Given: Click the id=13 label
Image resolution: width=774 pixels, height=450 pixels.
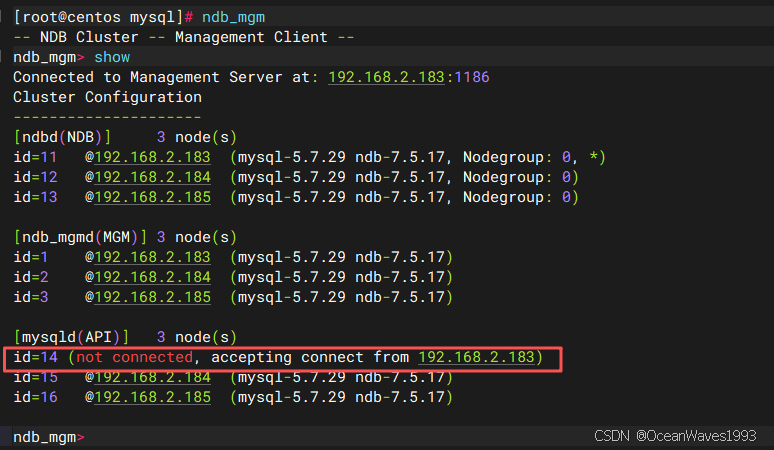Looking at the screenshot, I should pos(35,197).
